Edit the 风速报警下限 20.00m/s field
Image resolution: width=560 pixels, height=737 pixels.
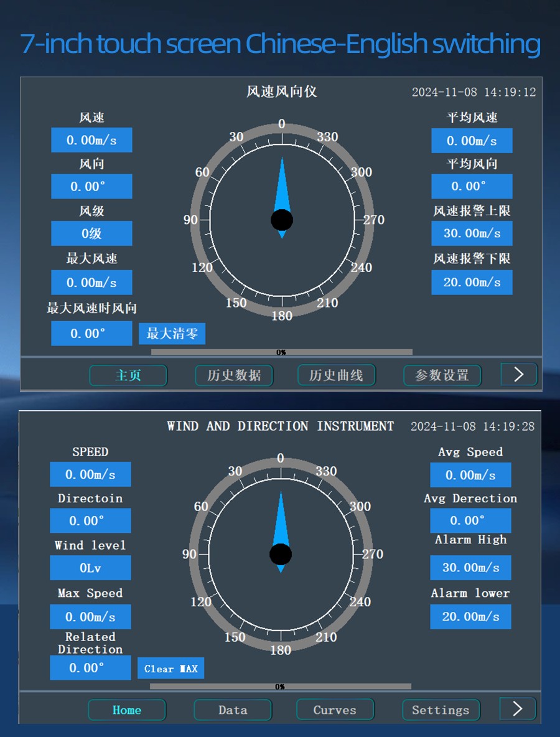(x=472, y=282)
